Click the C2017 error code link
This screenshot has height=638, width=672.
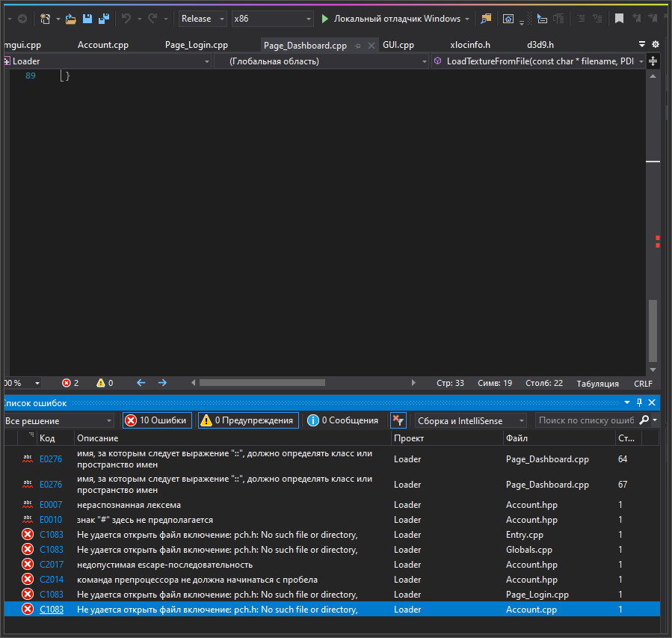tap(51, 565)
